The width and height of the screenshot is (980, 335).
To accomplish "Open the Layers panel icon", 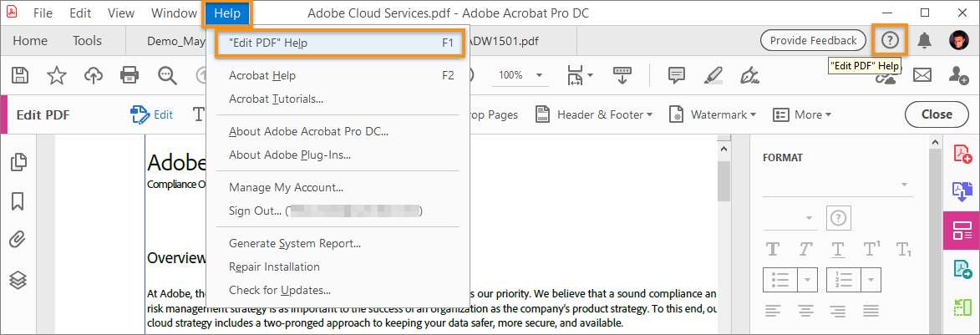I will point(18,280).
